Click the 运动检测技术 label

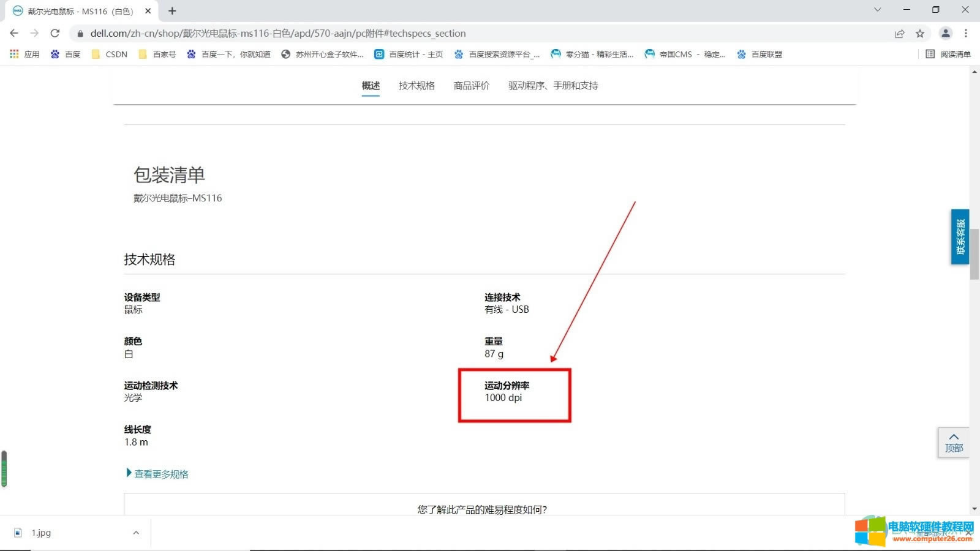pyautogui.click(x=151, y=386)
